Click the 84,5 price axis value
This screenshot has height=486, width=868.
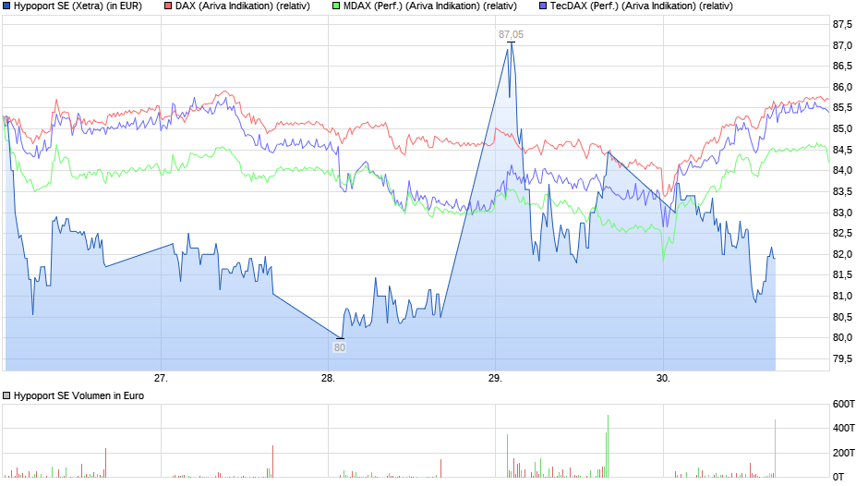pyautogui.click(x=842, y=150)
